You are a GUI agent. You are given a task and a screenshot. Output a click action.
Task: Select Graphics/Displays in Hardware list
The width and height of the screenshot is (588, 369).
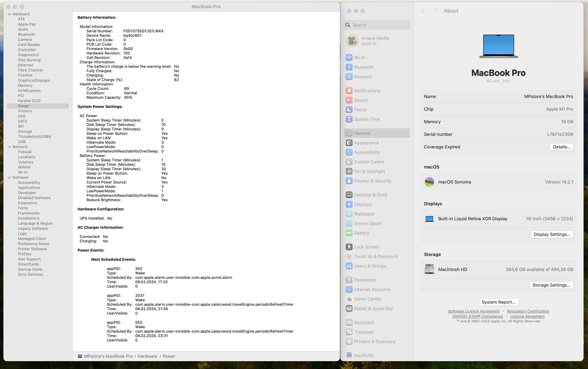[34, 80]
